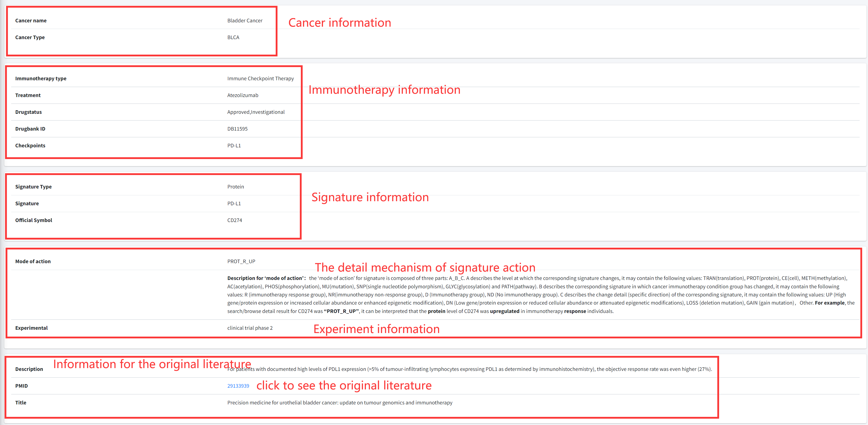The height and width of the screenshot is (425, 868).
Task: Click the Checkpoints PD-L1 value
Action: point(234,146)
